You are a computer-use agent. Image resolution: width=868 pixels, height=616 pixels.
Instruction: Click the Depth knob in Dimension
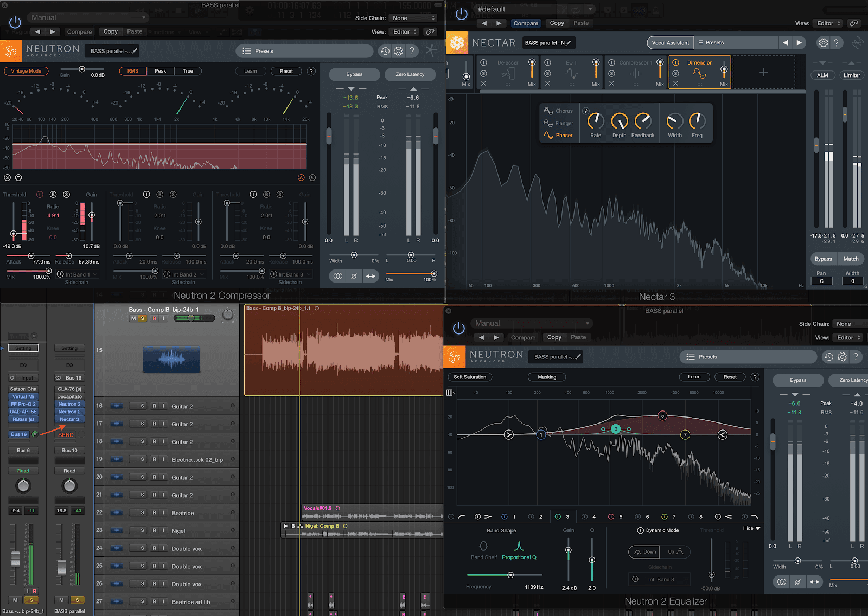pos(619,121)
